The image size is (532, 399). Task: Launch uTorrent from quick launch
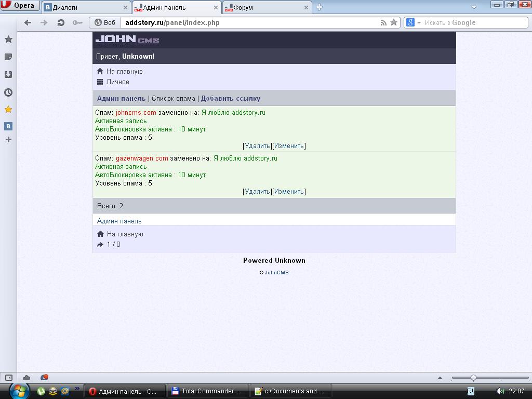tap(41, 391)
